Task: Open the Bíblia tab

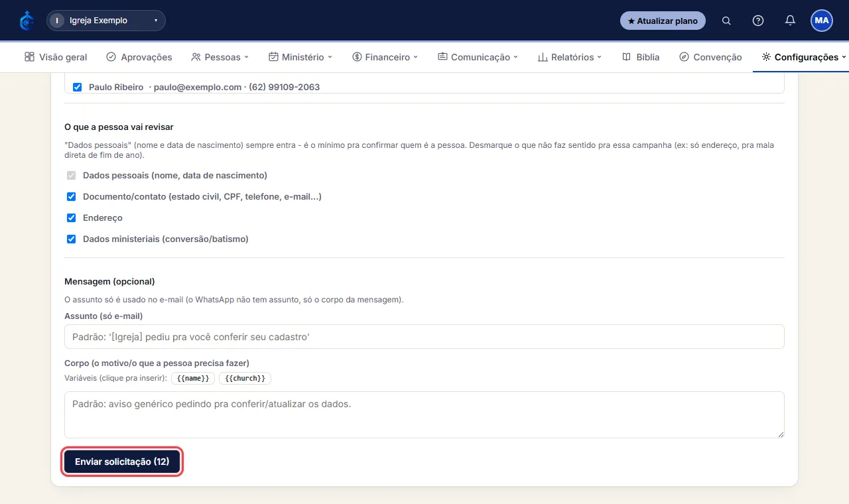Action: point(641,57)
